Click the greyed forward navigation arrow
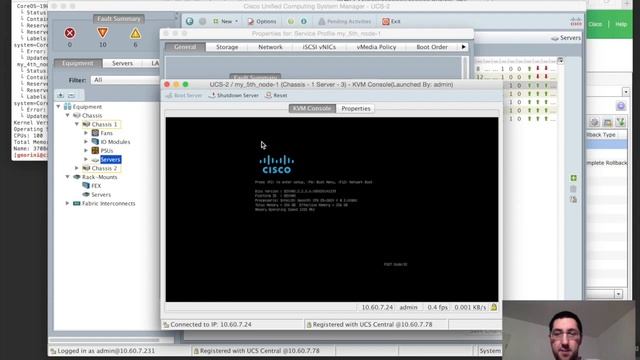Image resolution: width=640 pixels, height=360 pixels. click(x=202, y=21)
